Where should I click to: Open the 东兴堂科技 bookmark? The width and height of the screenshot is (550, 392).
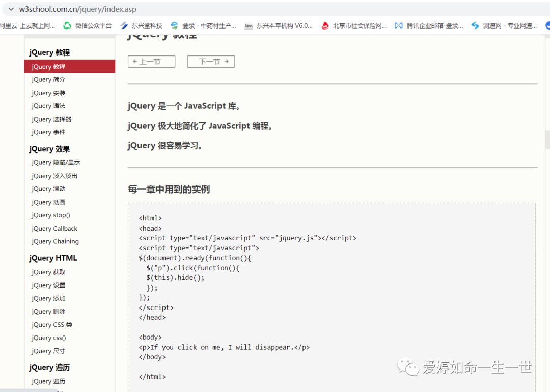141,25
